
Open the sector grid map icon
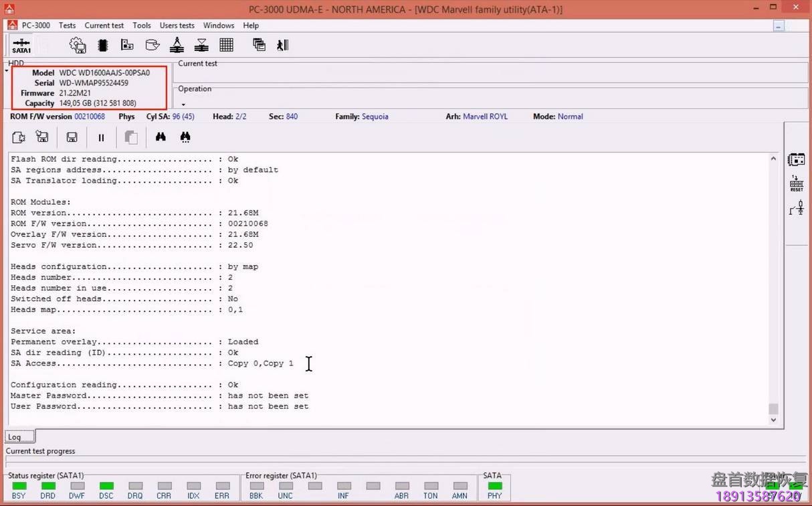[226, 45]
